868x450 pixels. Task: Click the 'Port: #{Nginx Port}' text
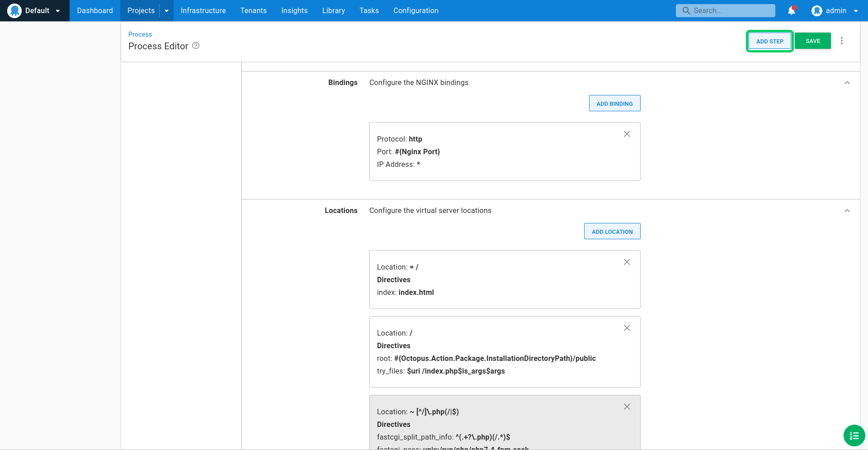pos(408,152)
